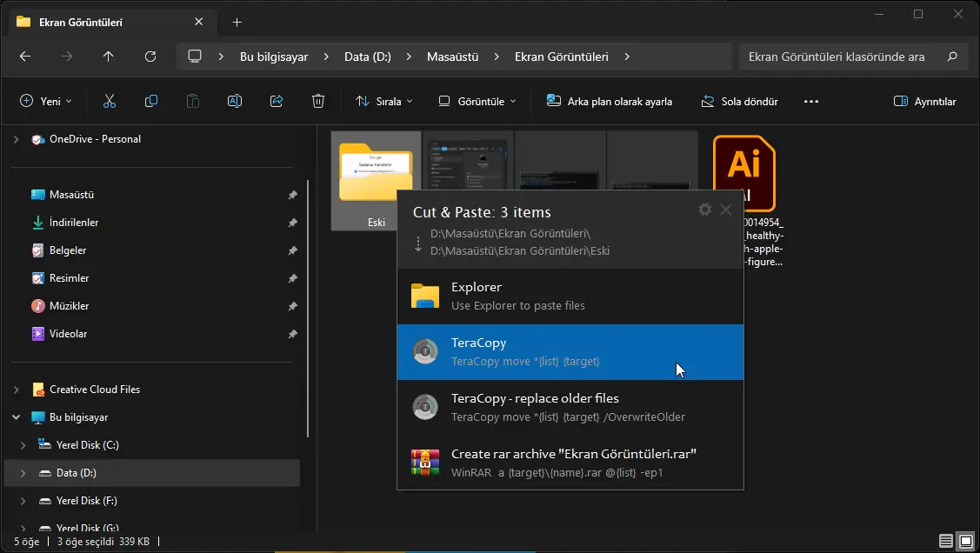980x553 pixels.
Task: Open TeraCopy dialog settings via gear icon
Action: pos(704,209)
